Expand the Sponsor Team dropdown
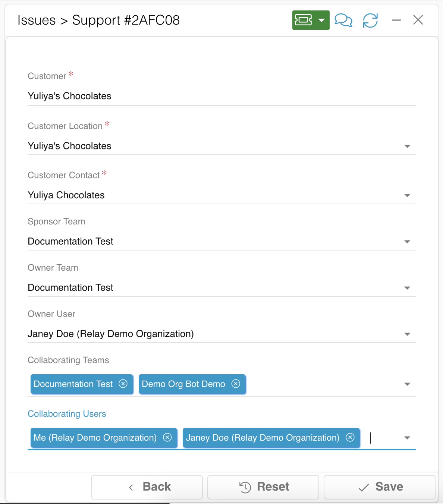 [407, 242]
